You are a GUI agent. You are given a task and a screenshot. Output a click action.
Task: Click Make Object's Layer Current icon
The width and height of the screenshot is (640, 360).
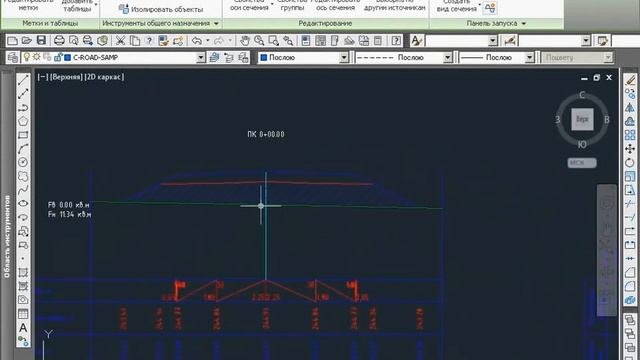[x=214, y=58]
